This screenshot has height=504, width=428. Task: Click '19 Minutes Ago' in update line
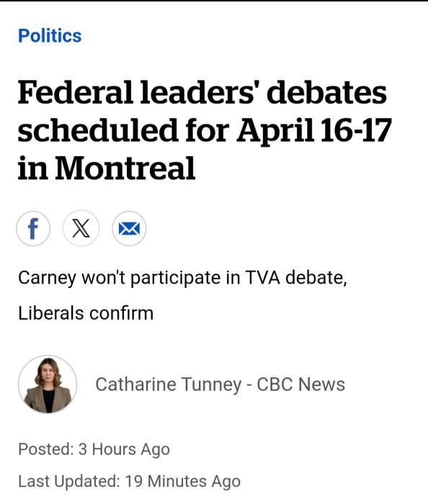pyautogui.click(x=182, y=482)
